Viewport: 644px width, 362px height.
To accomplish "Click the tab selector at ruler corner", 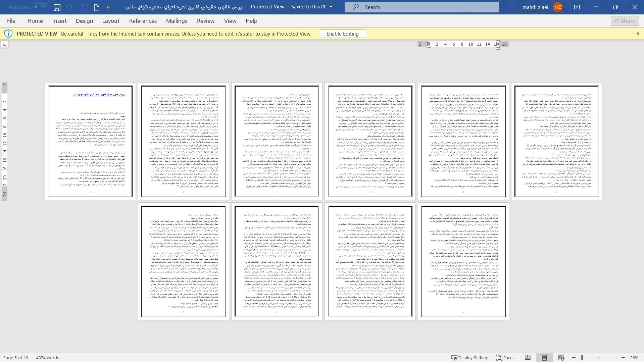I will coord(5,45).
